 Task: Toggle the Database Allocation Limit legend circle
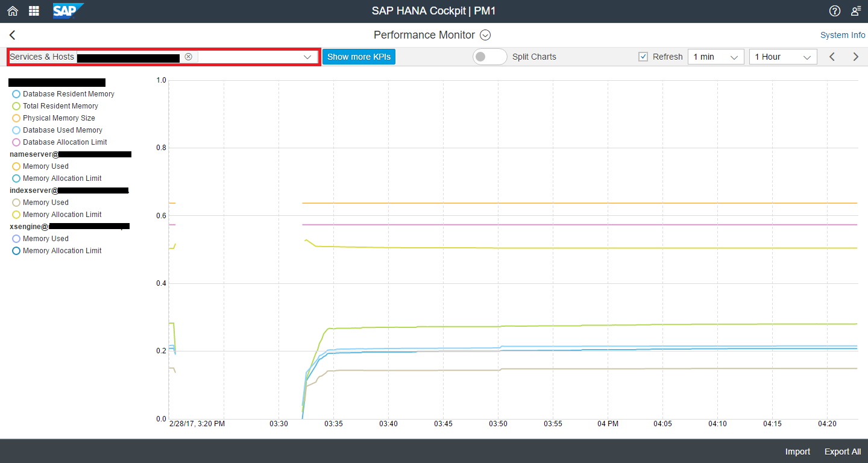(x=16, y=142)
